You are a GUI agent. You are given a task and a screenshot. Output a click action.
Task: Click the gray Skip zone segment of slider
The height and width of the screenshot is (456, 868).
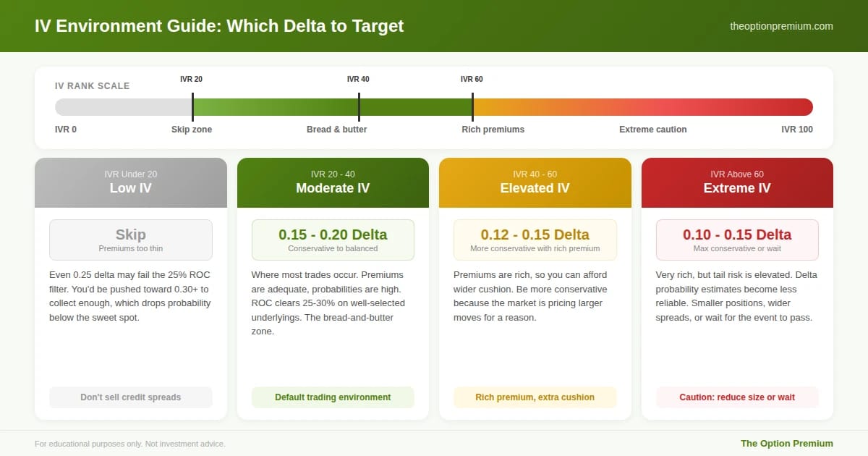[124, 107]
